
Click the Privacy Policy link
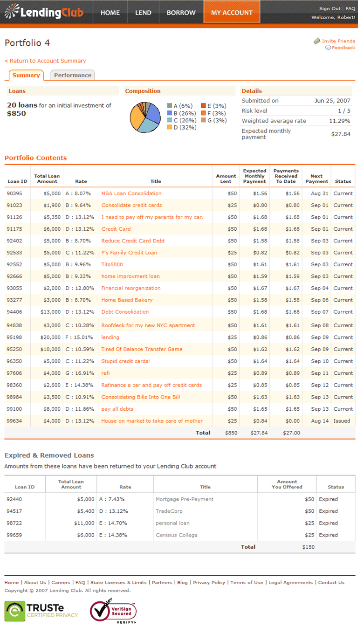(x=209, y=583)
